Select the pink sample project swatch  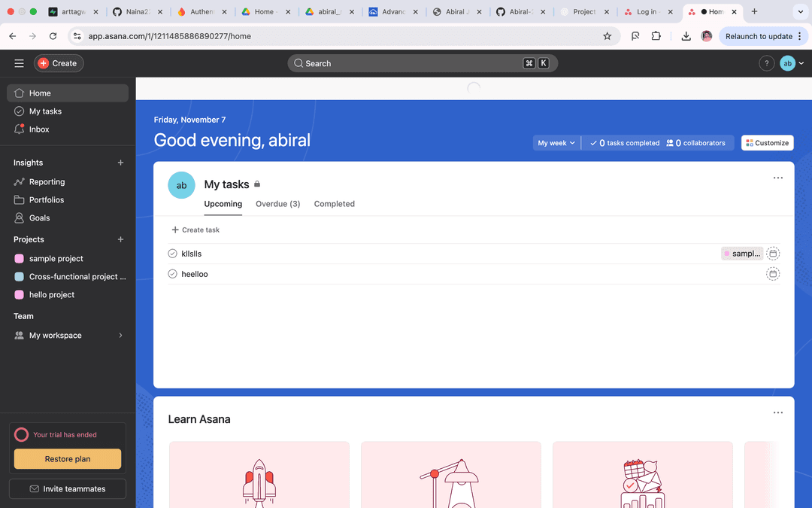20,259
